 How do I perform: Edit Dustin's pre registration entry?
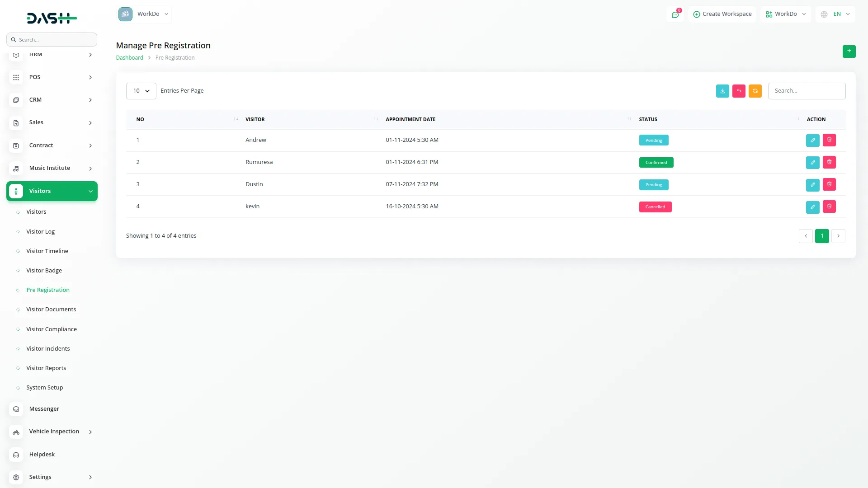click(812, 184)
